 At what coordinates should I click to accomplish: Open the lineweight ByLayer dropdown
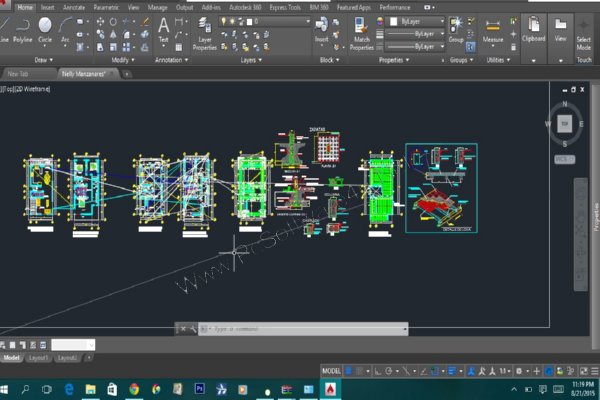pos(415,34)
